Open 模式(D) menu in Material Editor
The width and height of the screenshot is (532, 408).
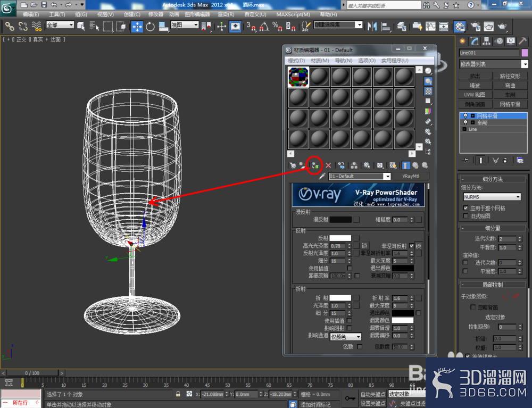coord(296,60)
